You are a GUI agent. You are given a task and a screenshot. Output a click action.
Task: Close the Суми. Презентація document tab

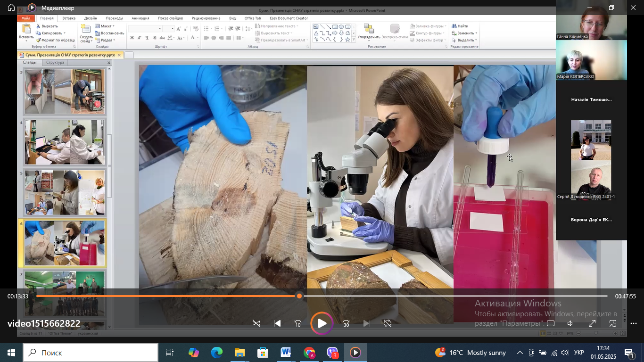(x=119, y=55)
